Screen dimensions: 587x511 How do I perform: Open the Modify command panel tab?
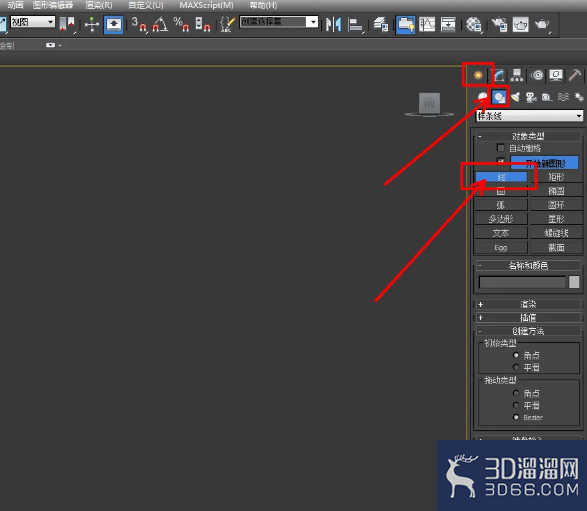499,75
